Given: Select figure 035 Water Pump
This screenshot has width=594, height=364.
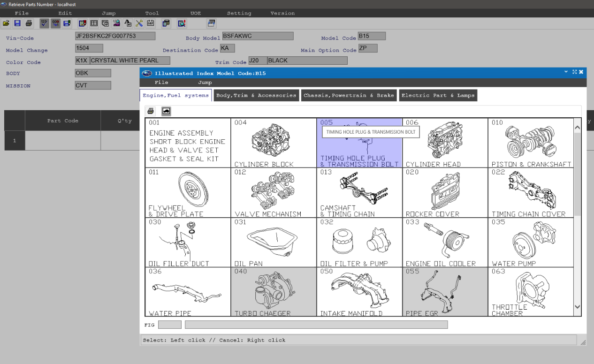Looking at the screenshot, I should [531, 242].
